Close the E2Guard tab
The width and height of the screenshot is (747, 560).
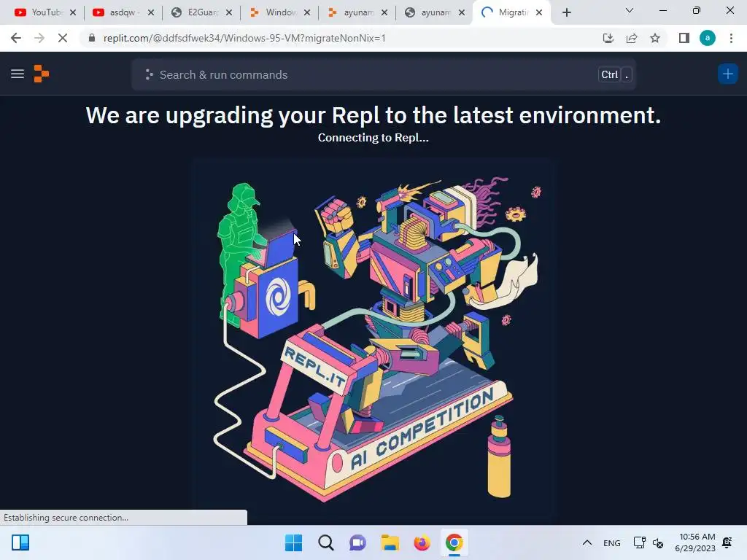[229, 12]
